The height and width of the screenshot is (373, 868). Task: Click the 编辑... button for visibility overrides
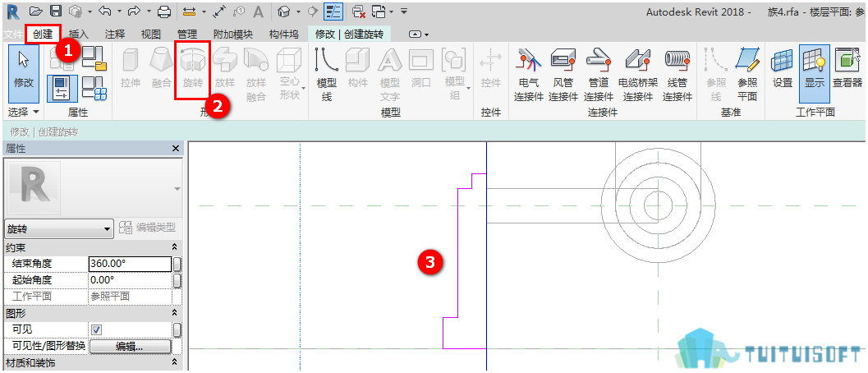[130, 347]
